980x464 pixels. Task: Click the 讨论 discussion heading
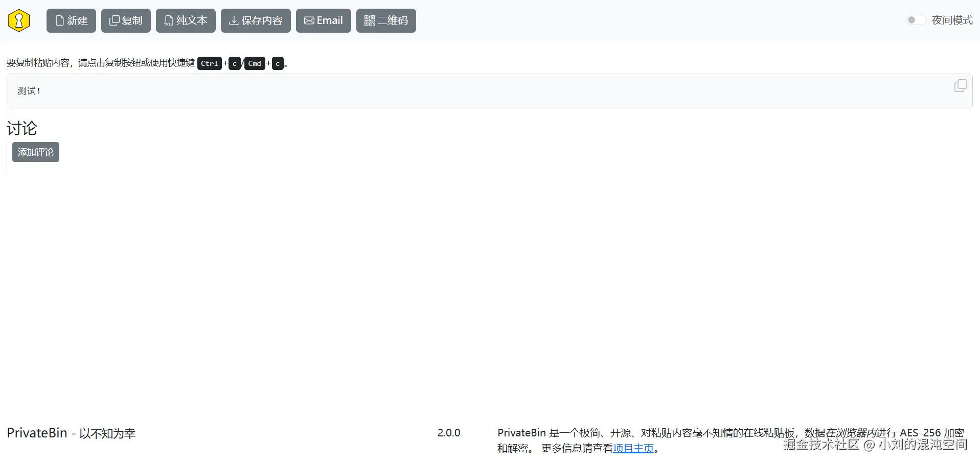[21, 128]
